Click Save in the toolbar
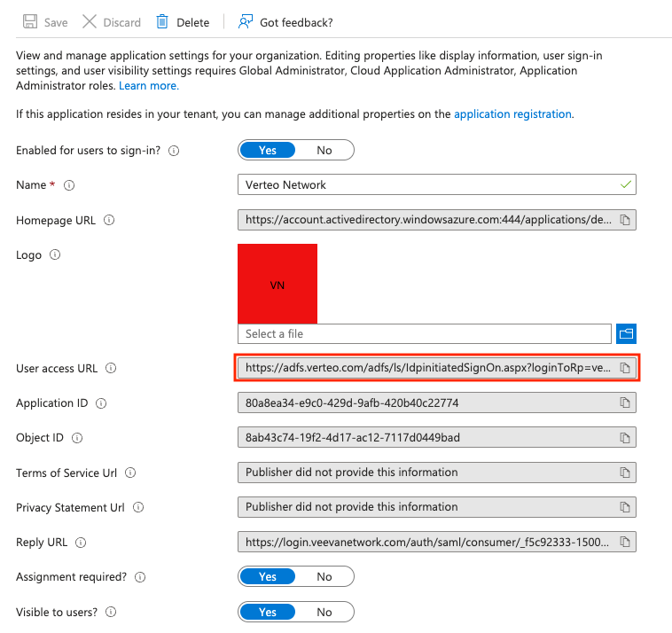This screenshot has height=633, width=672. (45, 22)
